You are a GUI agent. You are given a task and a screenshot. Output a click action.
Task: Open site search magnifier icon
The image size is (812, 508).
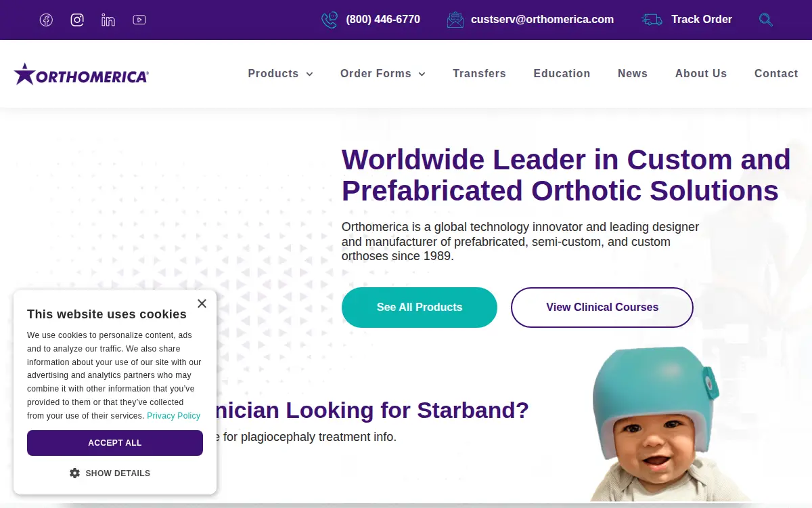[x=766, y=20]
